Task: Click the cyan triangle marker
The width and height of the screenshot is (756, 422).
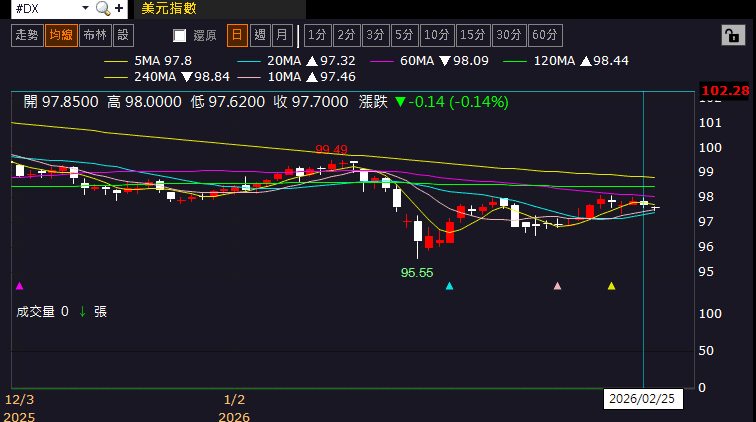Action: pos(449,286)
